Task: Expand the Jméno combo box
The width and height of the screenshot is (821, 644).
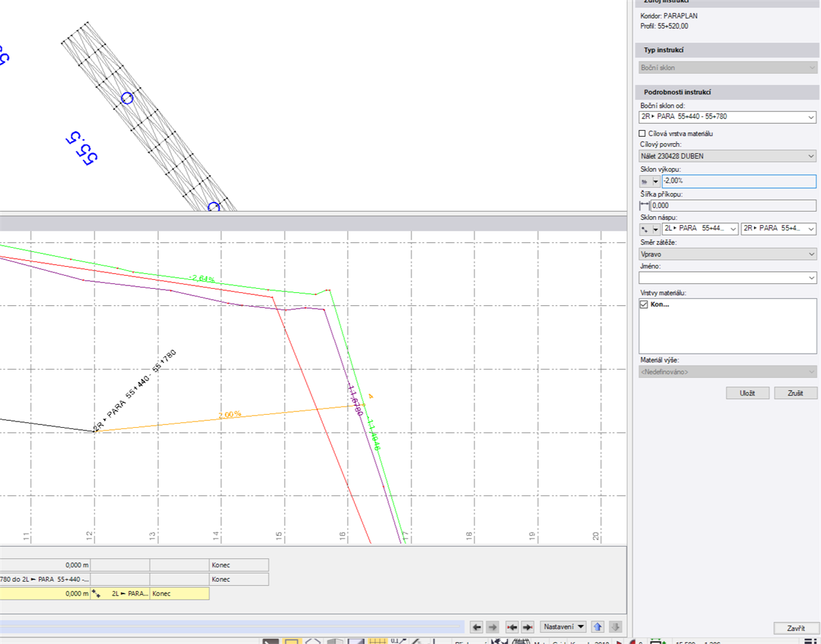Action: pos(811,278)
